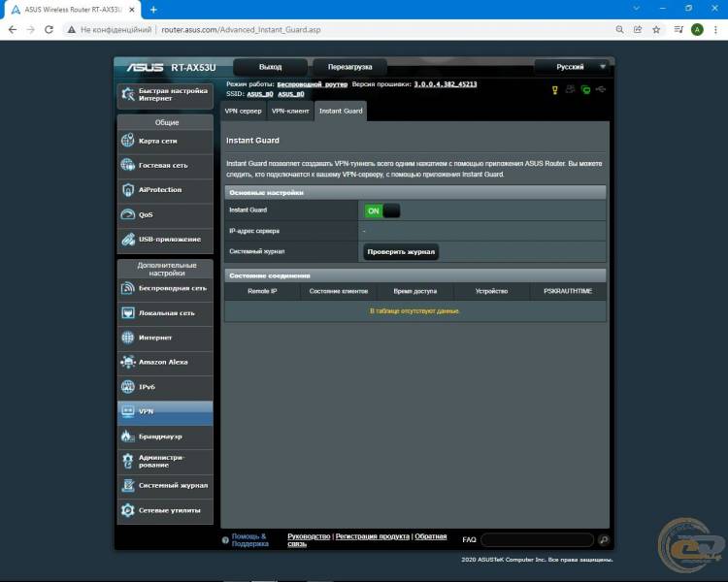This screenshot has width=728, height=582.
Task: Open firmware version 3.0.0.4.382_45213 link
Action: 446,84
